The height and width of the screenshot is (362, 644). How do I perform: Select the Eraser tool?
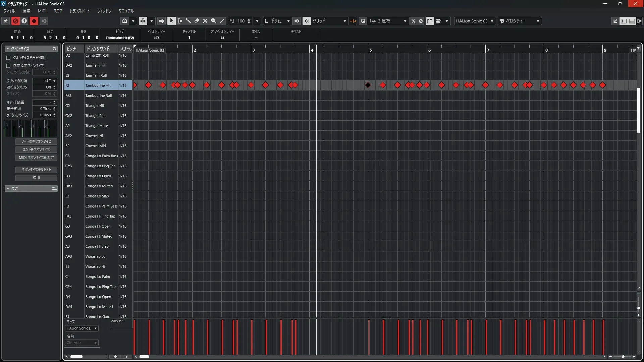(197, 21)
